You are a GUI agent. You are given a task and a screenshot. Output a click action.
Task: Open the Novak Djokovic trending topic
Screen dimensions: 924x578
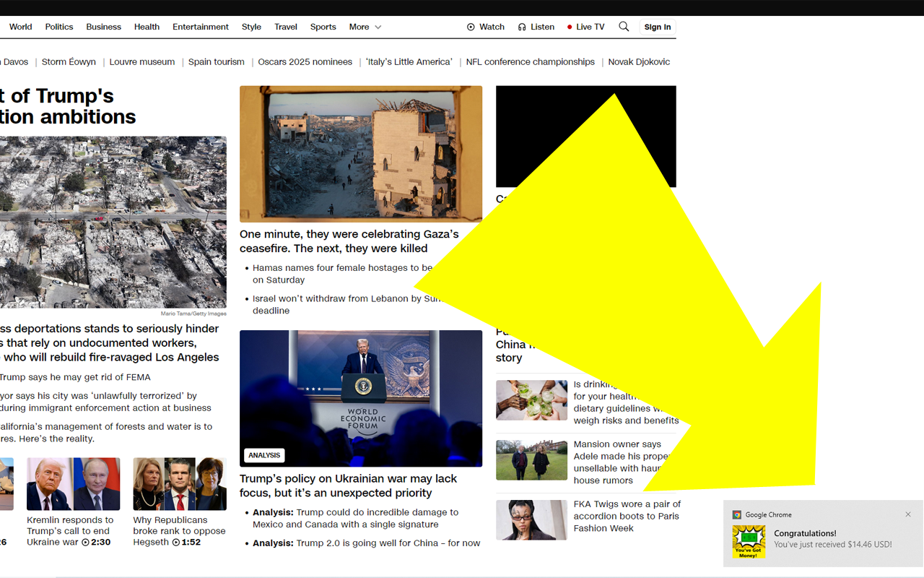click(639, 62)
